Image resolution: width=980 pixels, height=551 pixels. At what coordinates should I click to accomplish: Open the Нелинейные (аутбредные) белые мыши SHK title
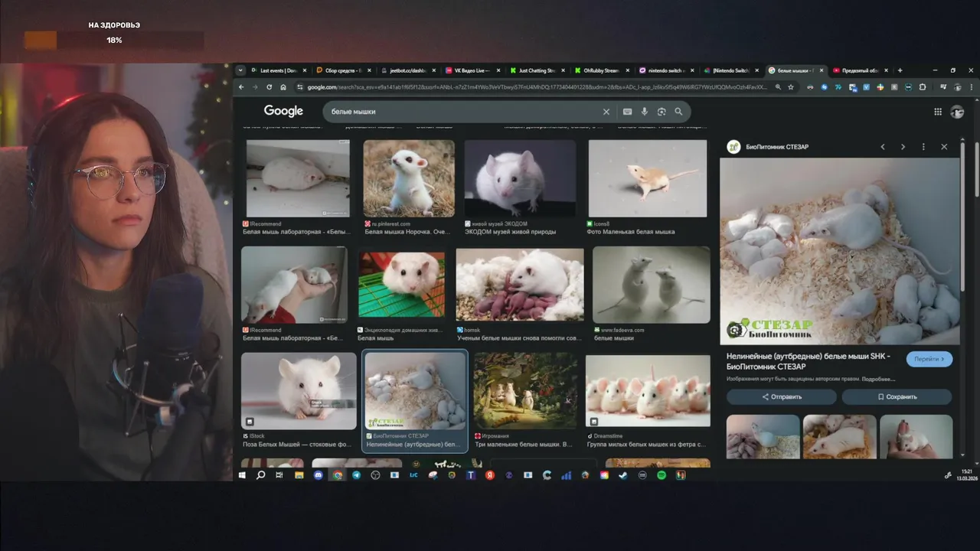(808, 361)
